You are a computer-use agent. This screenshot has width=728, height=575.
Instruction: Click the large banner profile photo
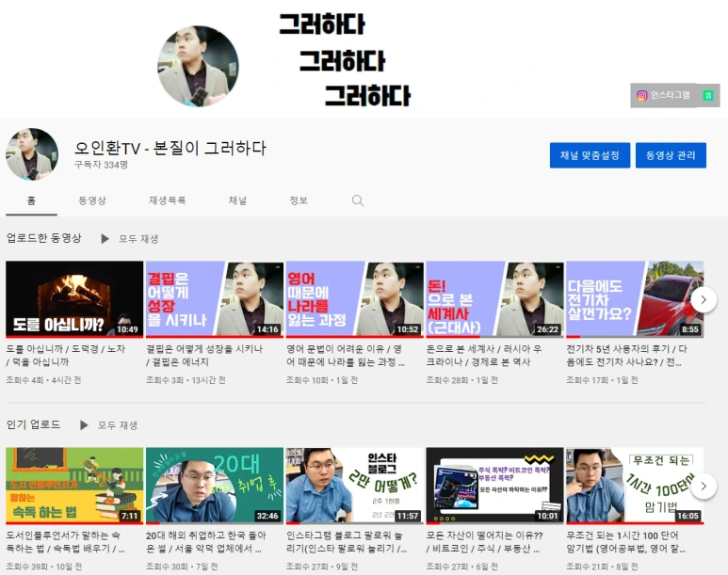(x=199, y=67)
